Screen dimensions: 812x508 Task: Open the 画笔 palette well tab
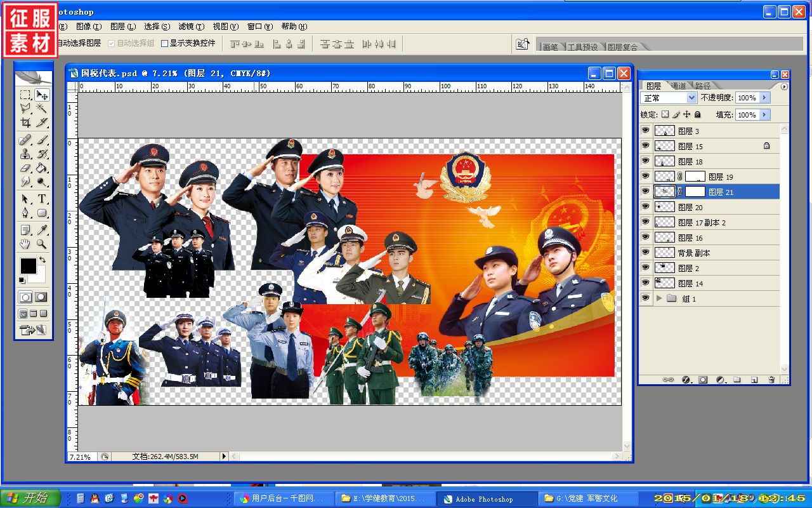point(550,47)
